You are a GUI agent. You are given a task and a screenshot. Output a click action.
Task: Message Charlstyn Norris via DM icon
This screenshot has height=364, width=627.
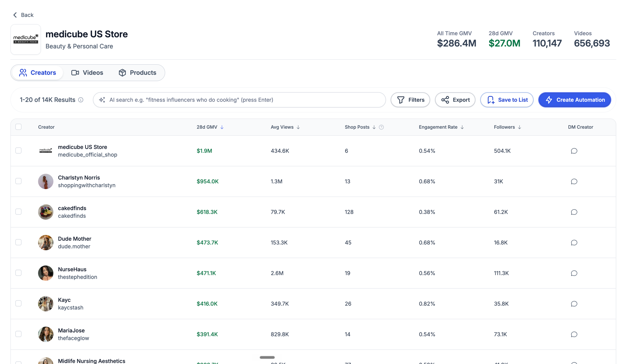pyautogui.click(x=574, y=182)
